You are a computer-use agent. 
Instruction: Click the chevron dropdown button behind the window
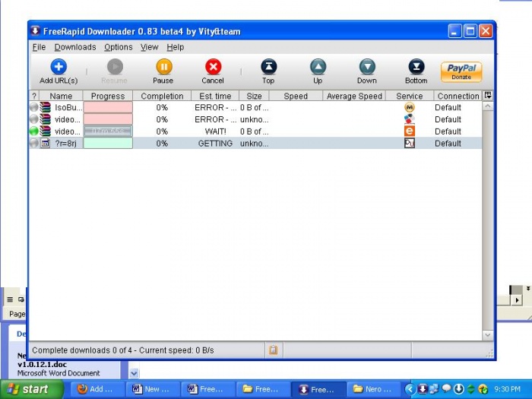pos(134,374)
